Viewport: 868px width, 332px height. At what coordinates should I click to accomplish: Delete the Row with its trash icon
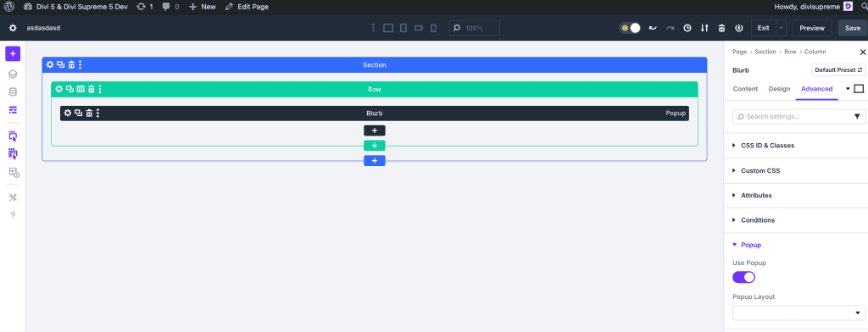(92, 89)
